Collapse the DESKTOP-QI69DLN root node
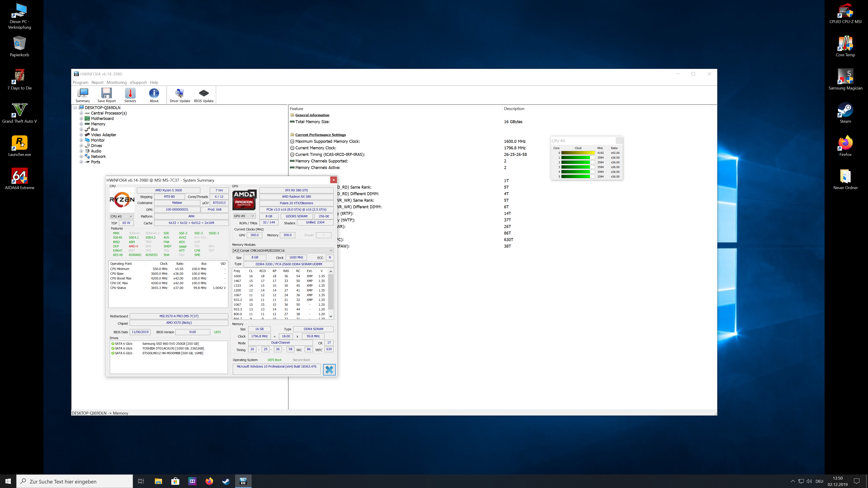Image resolution: width=868 pixels, height=488 pixels. [x=75, y=108]
